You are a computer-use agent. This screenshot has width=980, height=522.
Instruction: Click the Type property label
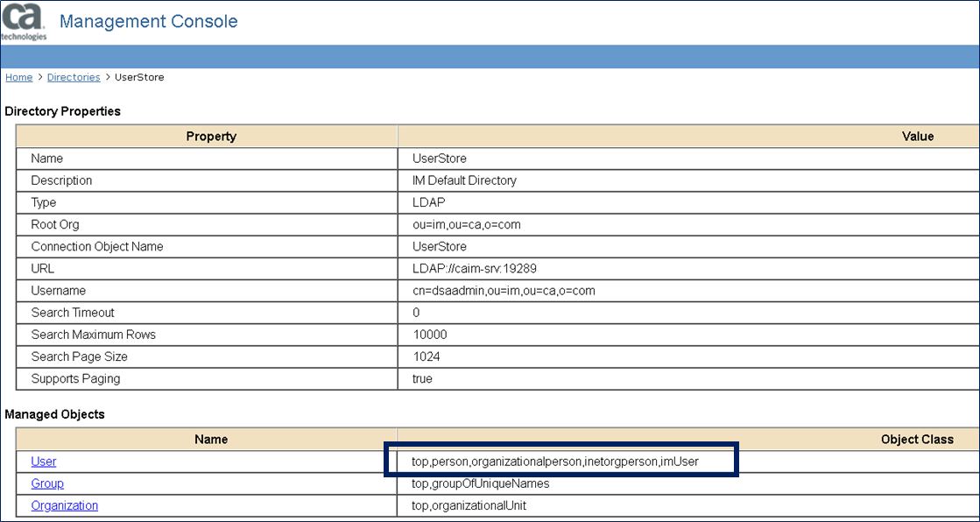tap(43, 202)
